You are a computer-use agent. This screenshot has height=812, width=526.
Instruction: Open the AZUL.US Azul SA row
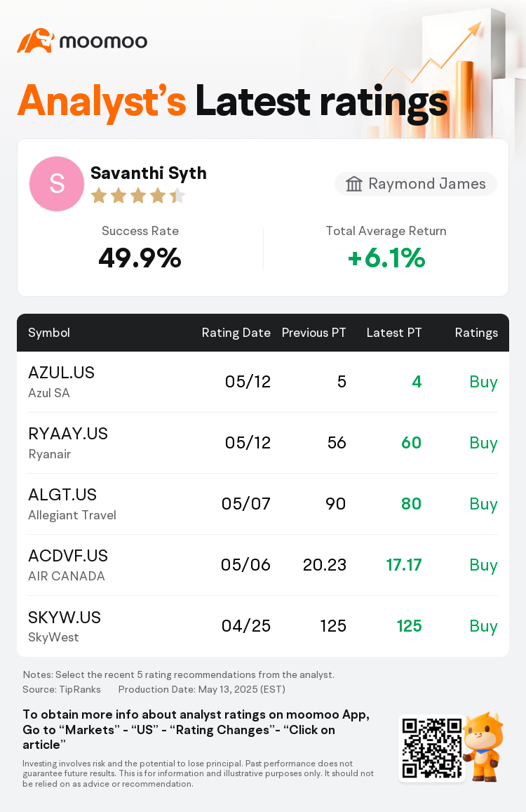point(263,382)
